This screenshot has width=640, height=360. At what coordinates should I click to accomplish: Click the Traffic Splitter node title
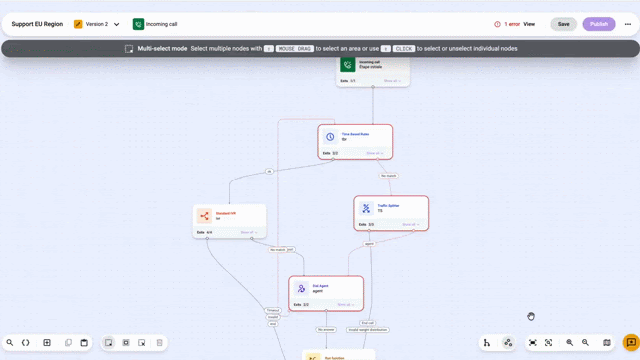tap(388, 206)
